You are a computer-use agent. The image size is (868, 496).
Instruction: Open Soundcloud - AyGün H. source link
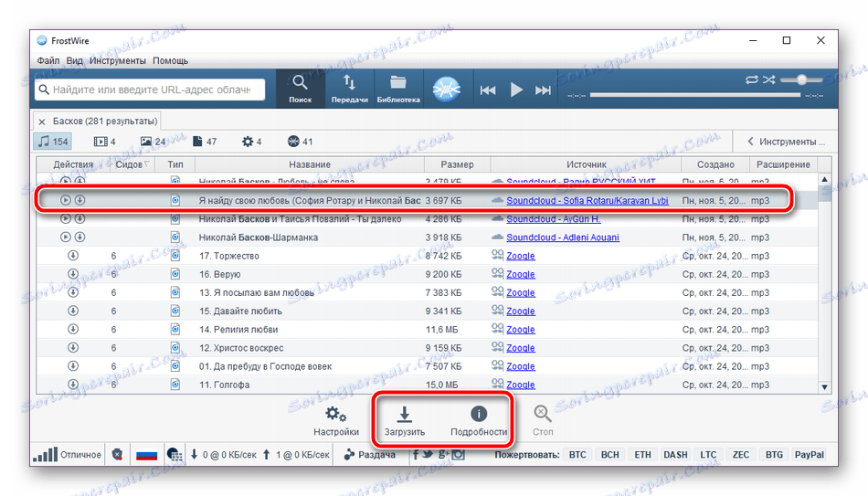(x=553, y=219)
